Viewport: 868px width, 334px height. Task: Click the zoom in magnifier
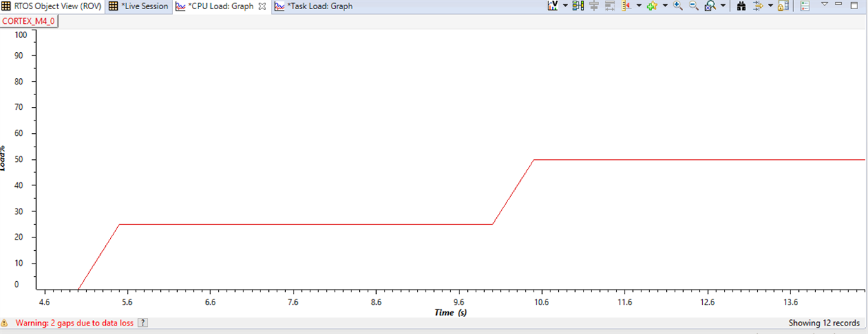coord(677,6)
